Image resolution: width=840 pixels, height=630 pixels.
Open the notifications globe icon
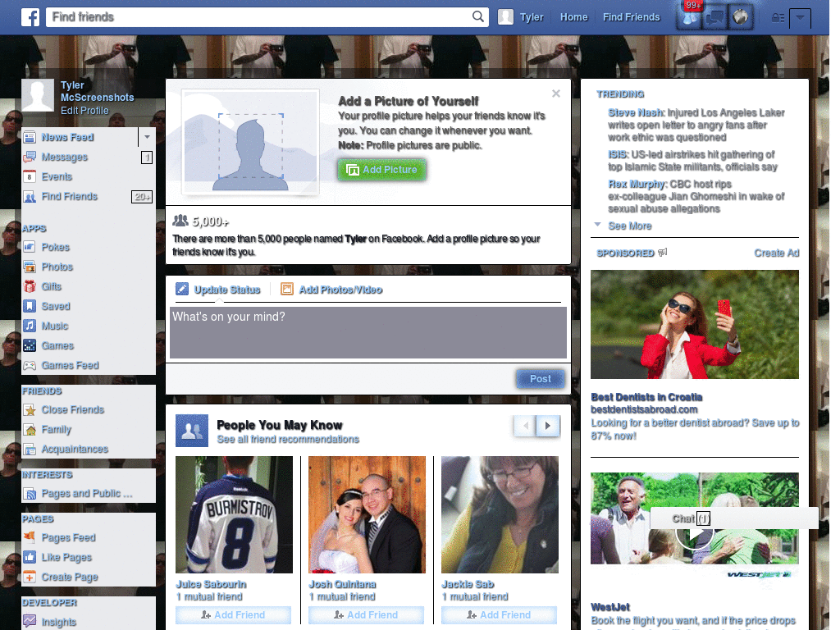click(741, 18)
